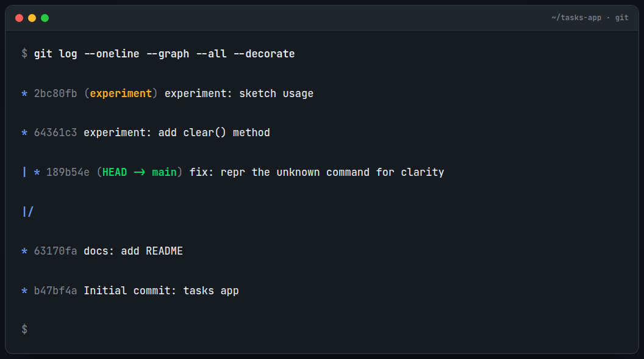Viewport: 644px width, 359px height.
Task: Select commit hash 64361c3
Action: pyautogui.click(x=55, y=133)
